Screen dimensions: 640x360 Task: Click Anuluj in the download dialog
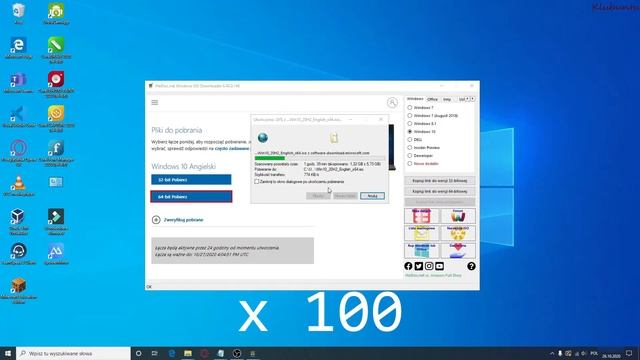point(372,196)
